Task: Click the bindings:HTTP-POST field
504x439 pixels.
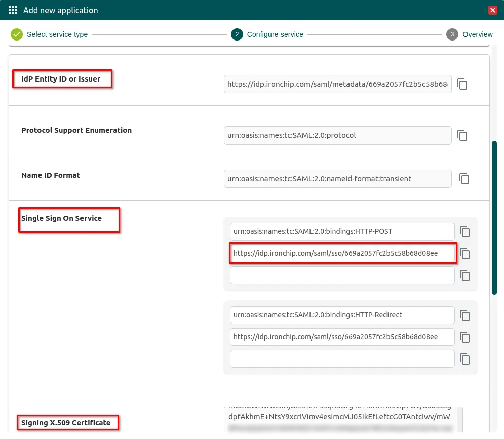Action: 342,232
